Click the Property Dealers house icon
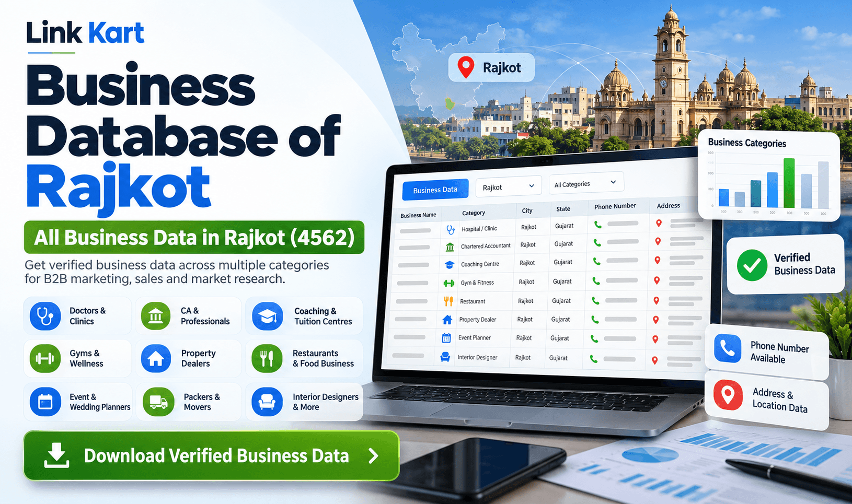 tap(156, 358)
